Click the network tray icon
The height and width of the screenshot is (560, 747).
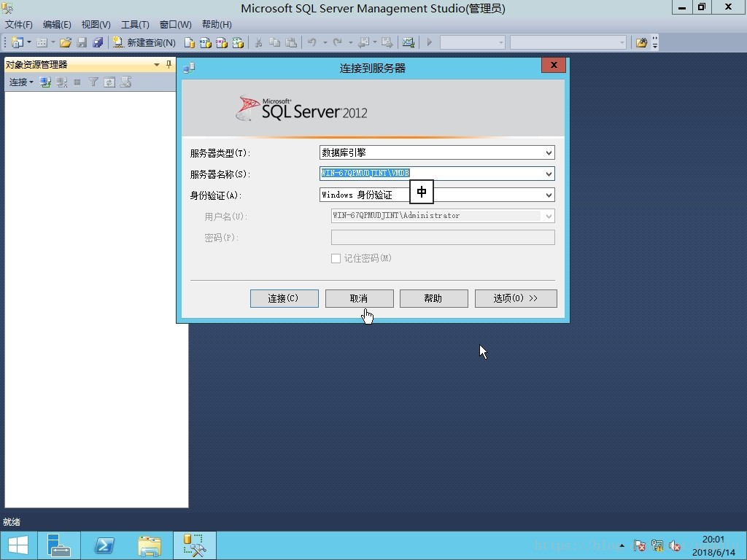(x=657, y=545)
